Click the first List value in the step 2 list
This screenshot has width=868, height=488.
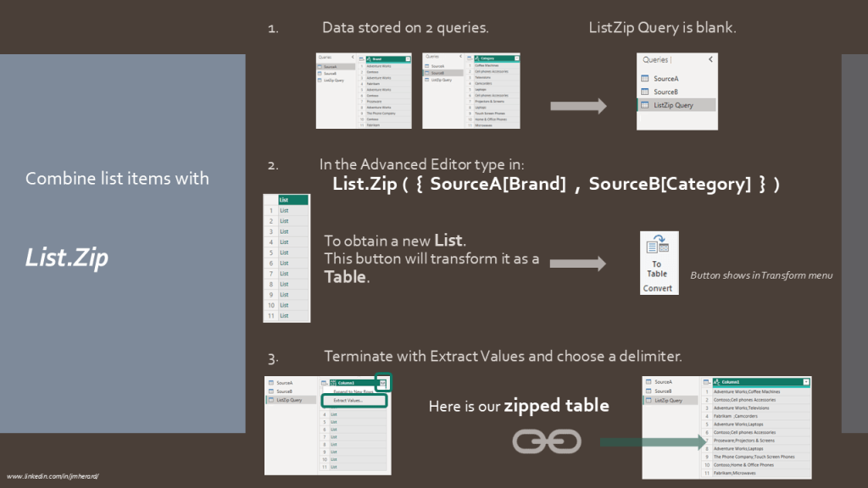tap(284, 210)
